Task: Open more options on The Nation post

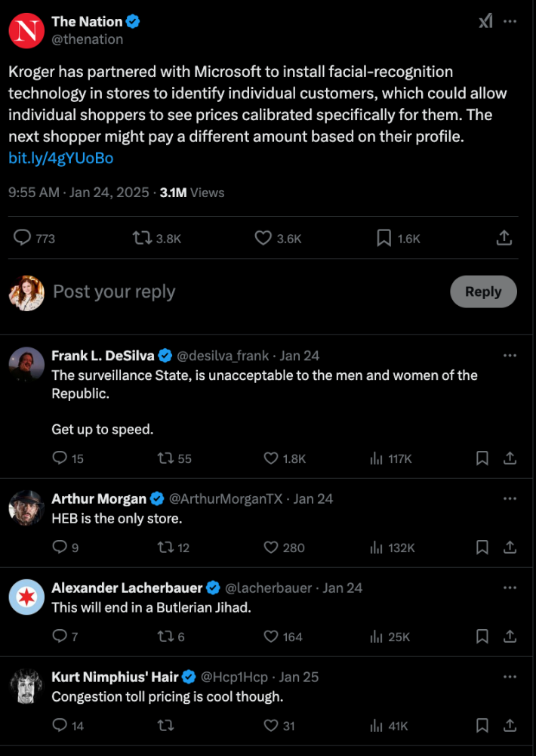Action: (x=510, y=22)
